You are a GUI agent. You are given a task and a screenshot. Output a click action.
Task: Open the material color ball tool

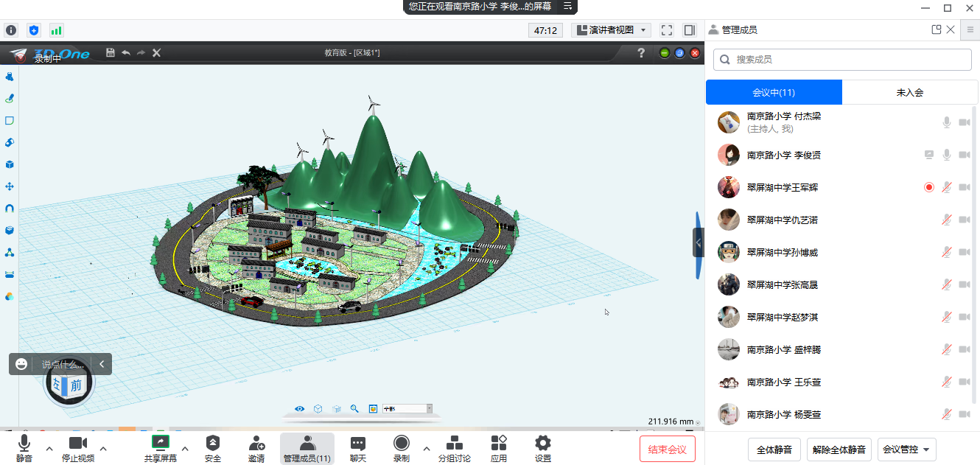(x=10, y=297)
